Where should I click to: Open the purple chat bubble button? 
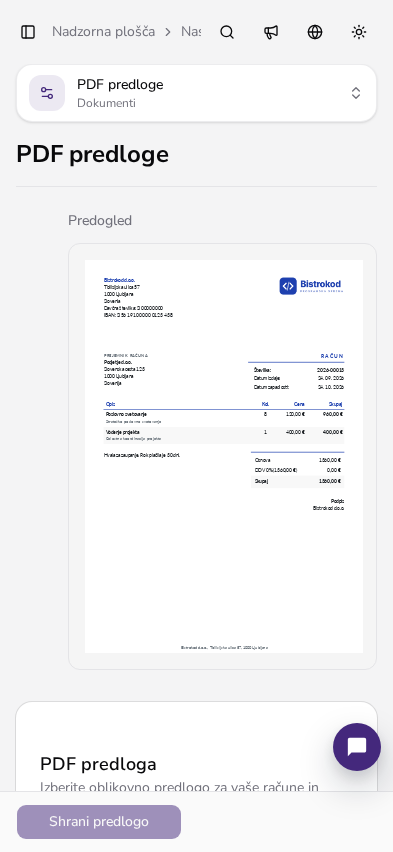[357, 747]
